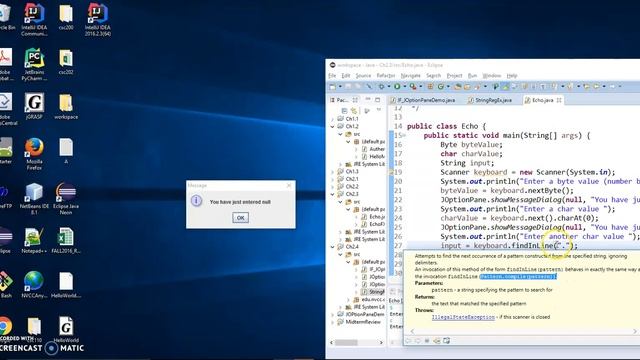Expand the Ch2.1 project node
This screenshot has height=360, width=640.
coord(333,179)
